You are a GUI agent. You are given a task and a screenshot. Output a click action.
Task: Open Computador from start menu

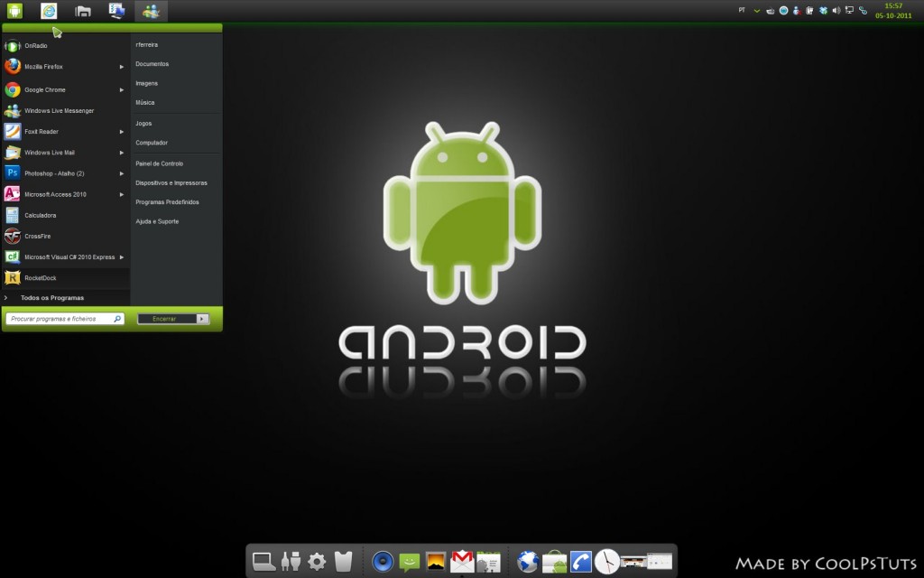152,143
